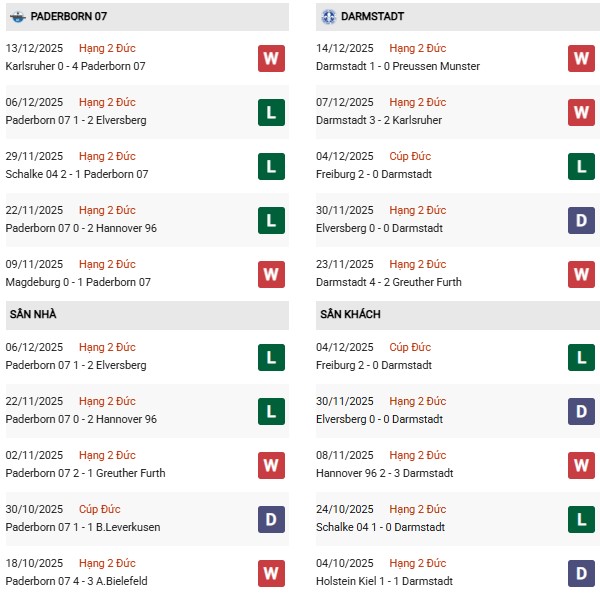Screen dimensions: 600x594
Task: Click the Paderborn 07 team logo icon
Action: tap(17, 17)
